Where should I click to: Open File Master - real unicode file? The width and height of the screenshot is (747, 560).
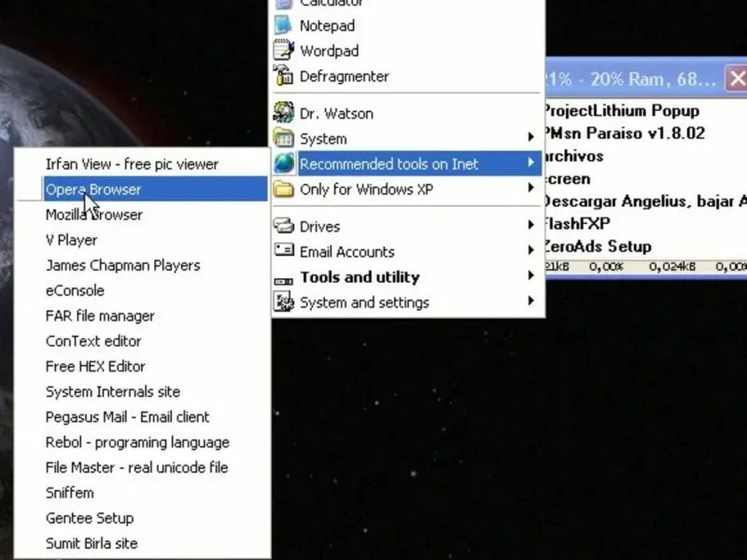(x=143, y=468)
